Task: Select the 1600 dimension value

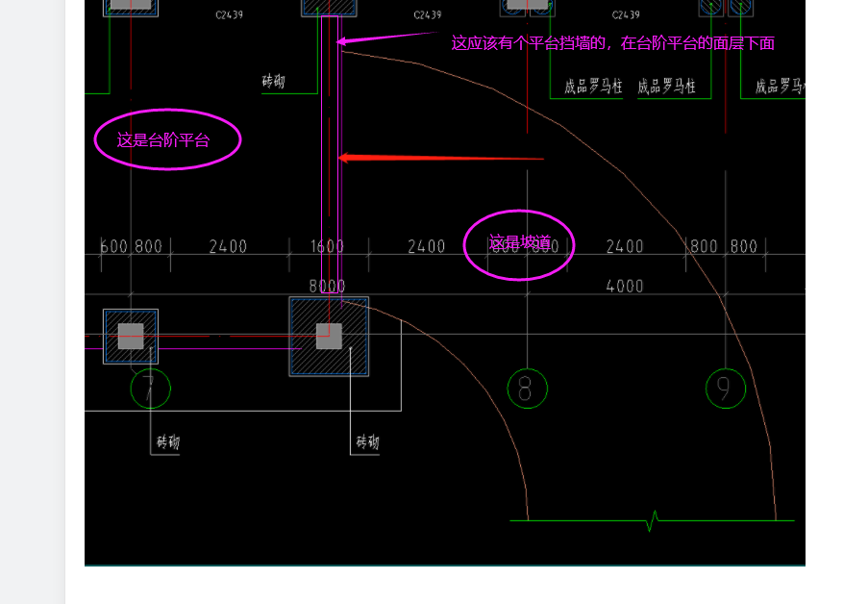Action: (x=327, y=246)
